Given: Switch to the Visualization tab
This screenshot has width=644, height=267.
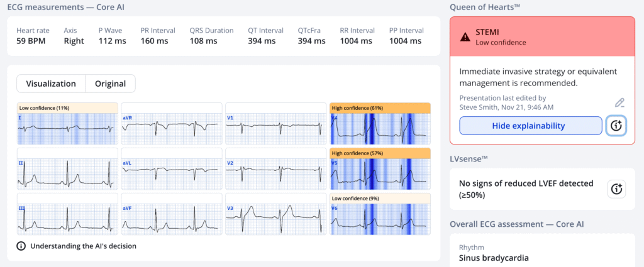Looking at the screenshot, I should point(51,84).
